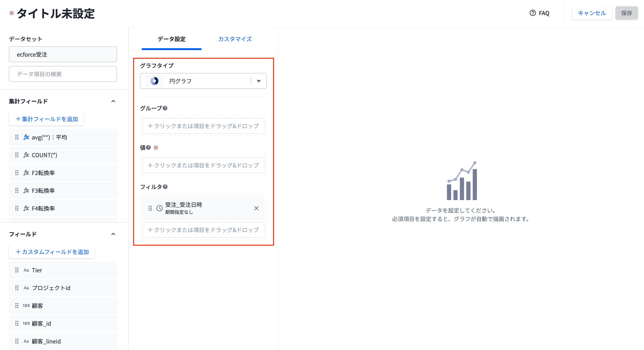The image size is (644, 350).
Task: Click the 円グラフ graph type combo box
Action: [203, 81]
